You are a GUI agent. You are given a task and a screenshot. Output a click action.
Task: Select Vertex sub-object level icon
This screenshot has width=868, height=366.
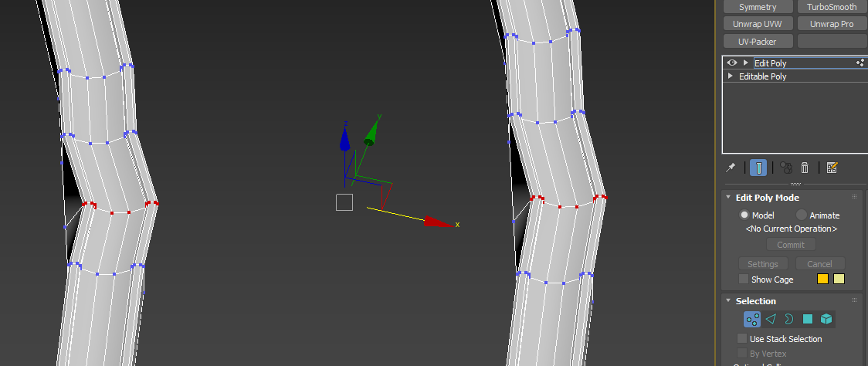(x=751, y=319)
